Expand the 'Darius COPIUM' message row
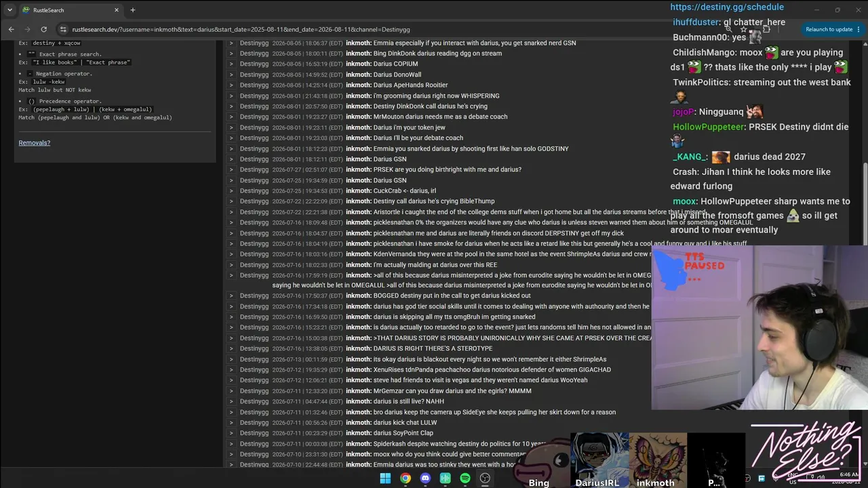868x488 pixels. pyautogui.click(x=231, y=64)
